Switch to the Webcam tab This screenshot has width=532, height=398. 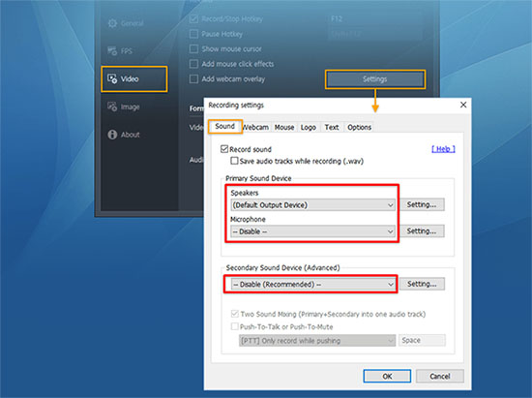tap(255, 128)
